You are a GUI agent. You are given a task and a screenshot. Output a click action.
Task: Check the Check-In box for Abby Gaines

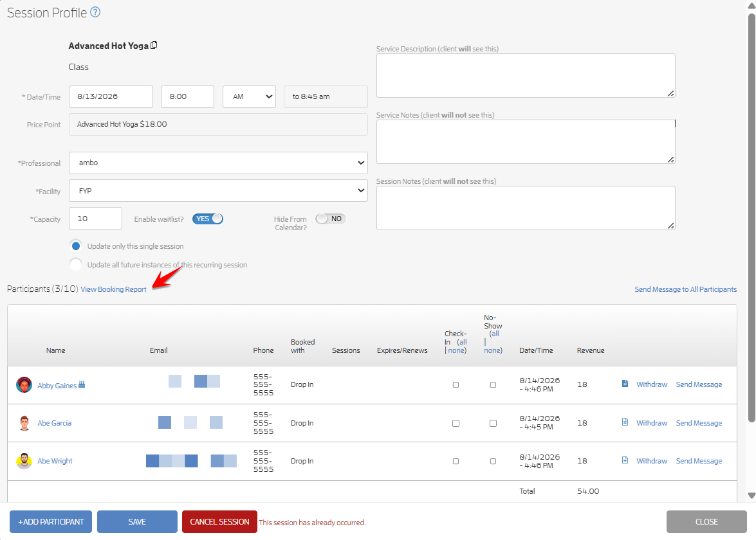pos(456,385)
